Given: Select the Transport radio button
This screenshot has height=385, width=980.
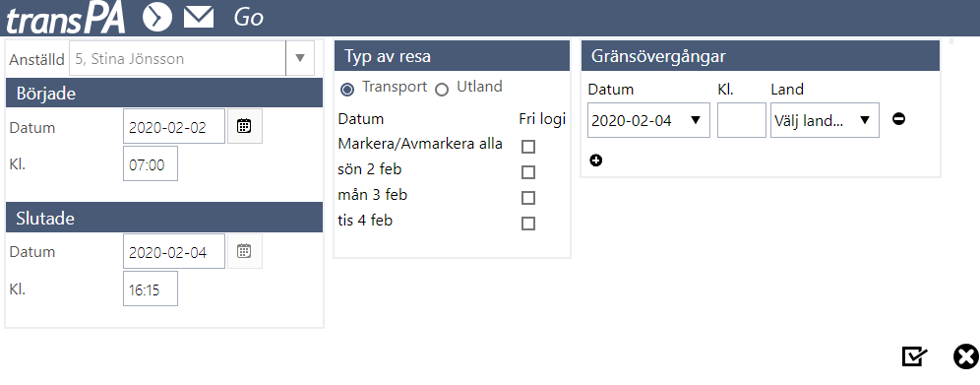Looking at the screenshot, I should coord(347,90).
